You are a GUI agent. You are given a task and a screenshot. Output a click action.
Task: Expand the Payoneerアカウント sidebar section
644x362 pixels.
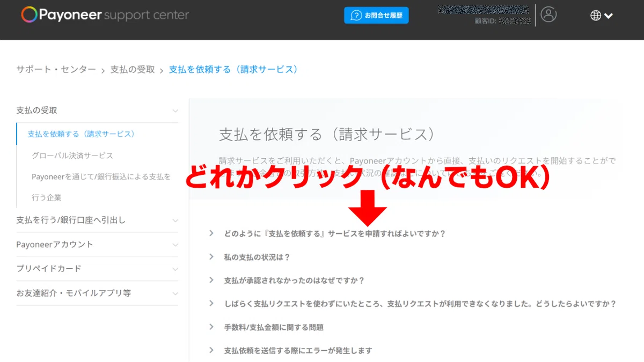pos(97,245)
